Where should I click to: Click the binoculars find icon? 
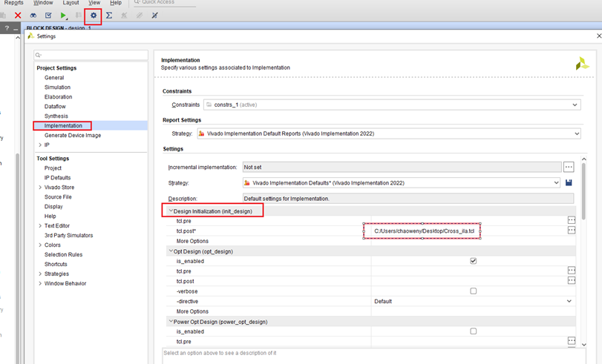tap(33, 16)
